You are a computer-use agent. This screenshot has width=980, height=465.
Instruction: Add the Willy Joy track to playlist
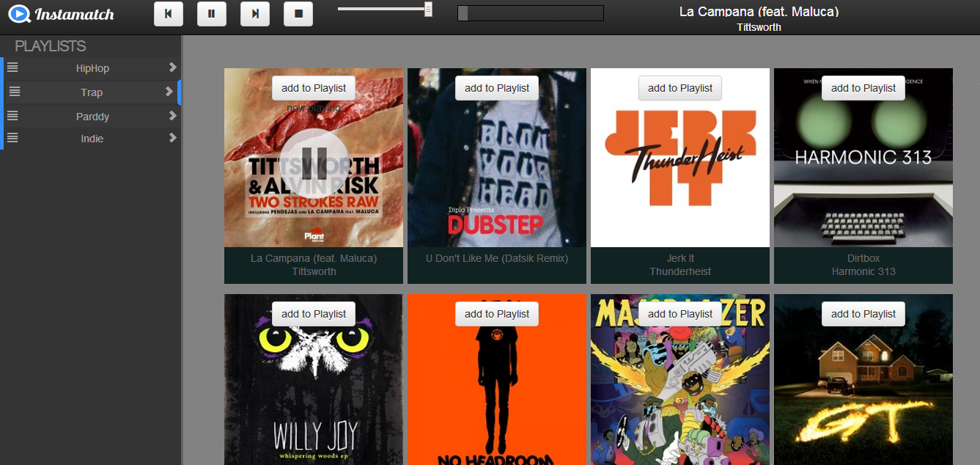tap(314, 314)
